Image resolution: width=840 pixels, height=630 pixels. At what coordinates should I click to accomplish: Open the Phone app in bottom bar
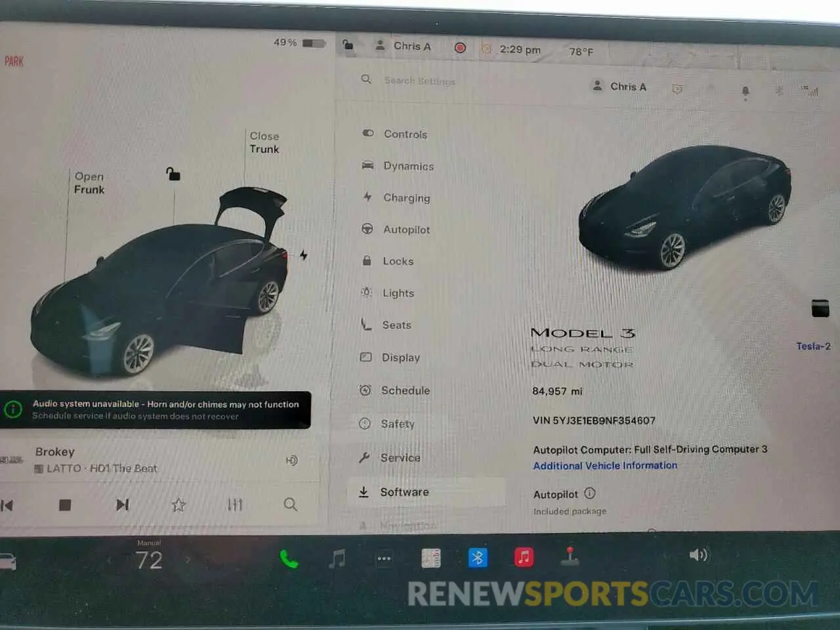289,559
